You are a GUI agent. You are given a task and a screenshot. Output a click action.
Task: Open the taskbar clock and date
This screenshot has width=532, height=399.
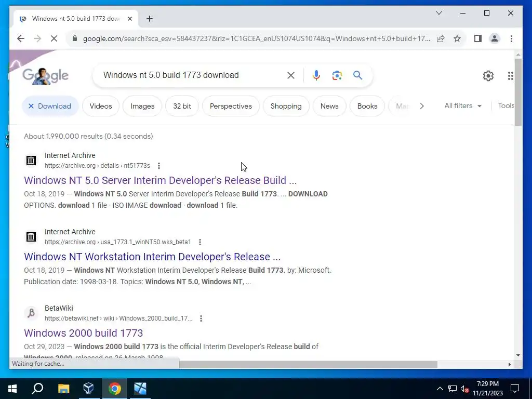click(x=488, y=389)
